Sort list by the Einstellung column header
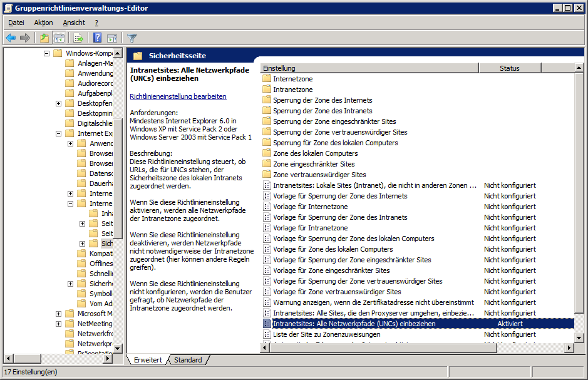The height and width of the screenshot is (380, 588). (x=368, y=68)
